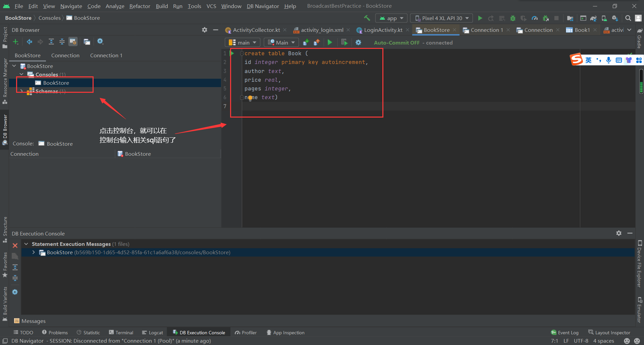Toggle Sogou input English/Chinese mode

pyautogui.click(x=588, y=60)
